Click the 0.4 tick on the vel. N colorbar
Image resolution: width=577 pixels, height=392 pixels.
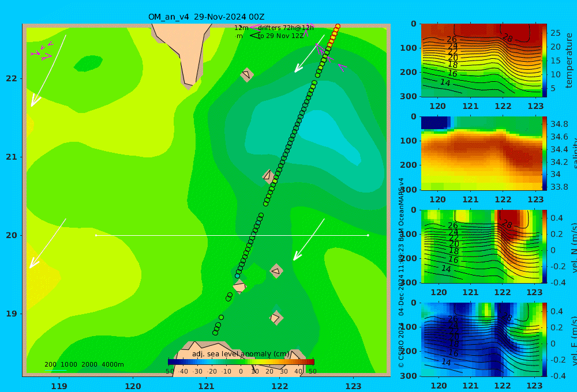click(557, 218)
